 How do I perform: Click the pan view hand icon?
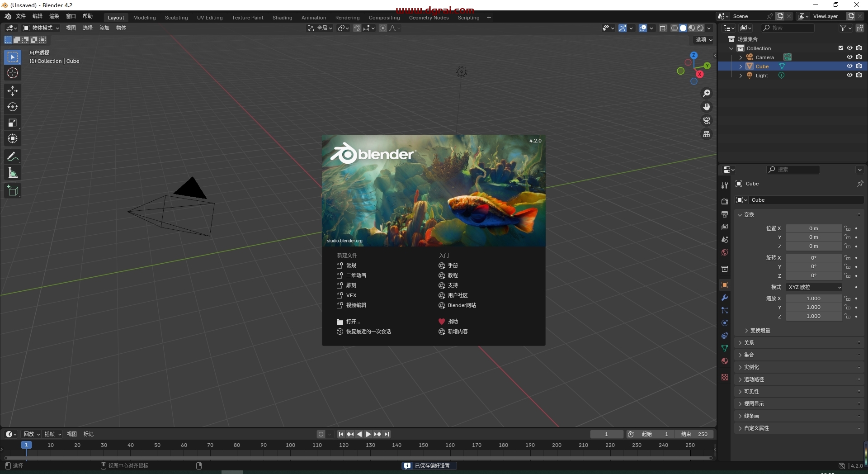(x=707, y=107)
